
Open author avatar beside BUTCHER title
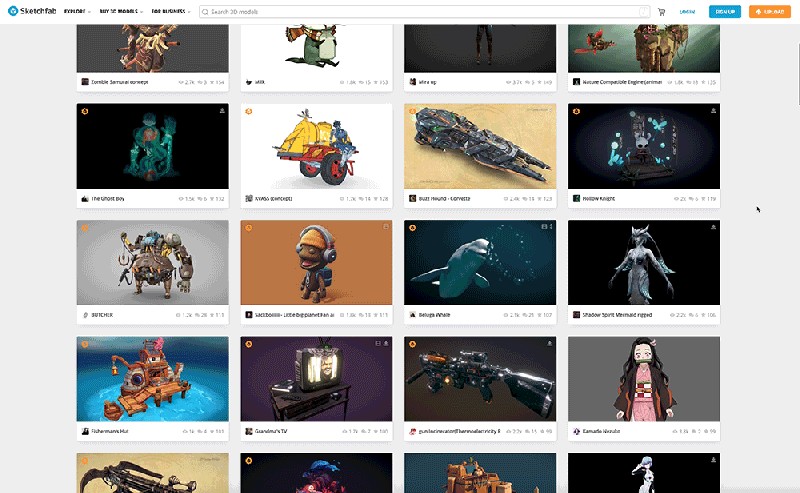85,315
